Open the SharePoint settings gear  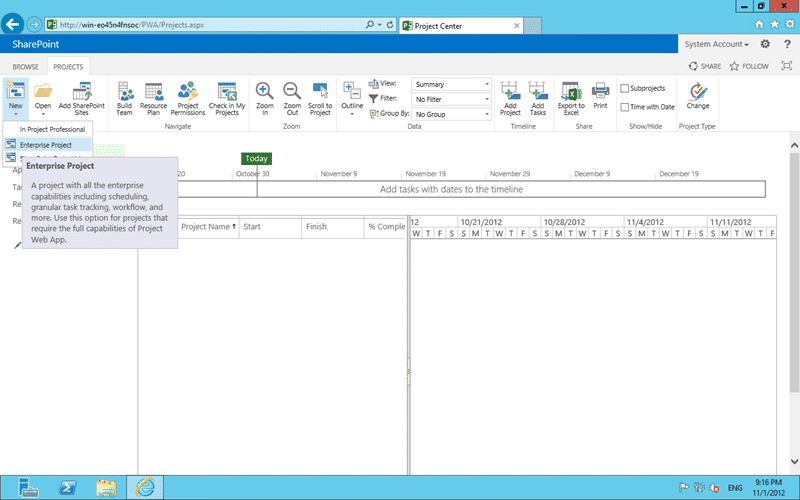pyautogui.click(x=765, y=44)
